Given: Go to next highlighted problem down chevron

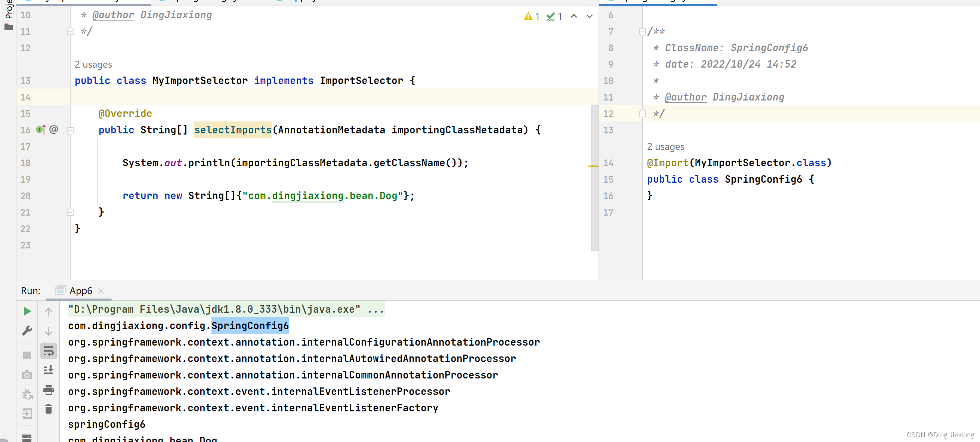Looking at the screenshot, I should click(x=589, y=16).
